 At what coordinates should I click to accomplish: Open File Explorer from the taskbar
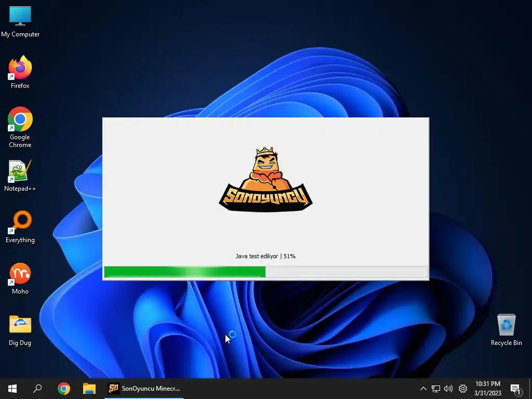click(89, 389)
